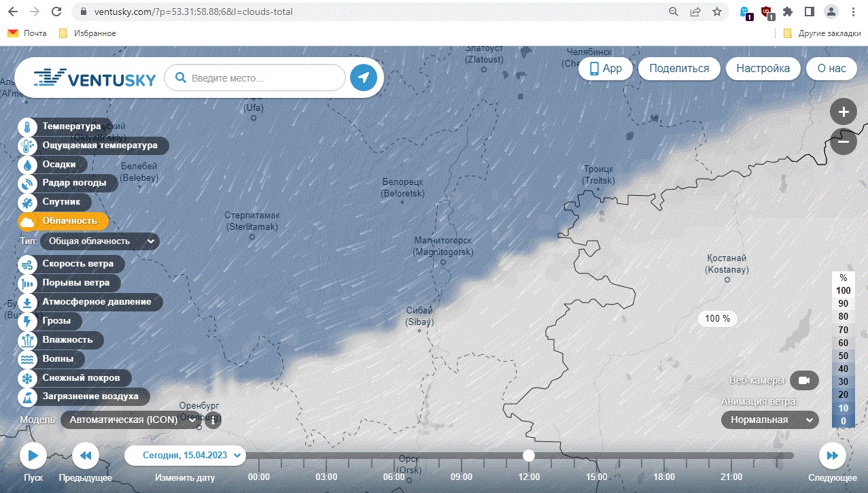Click the blue geolocation arrow button
Viewport: 868px width, 493px height.
(364, 78)
